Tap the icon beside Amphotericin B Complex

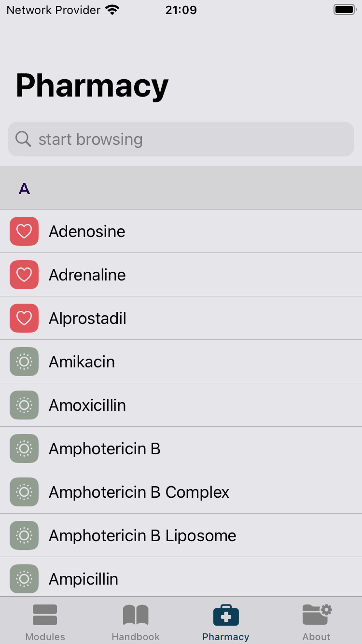tap(24, 492)
